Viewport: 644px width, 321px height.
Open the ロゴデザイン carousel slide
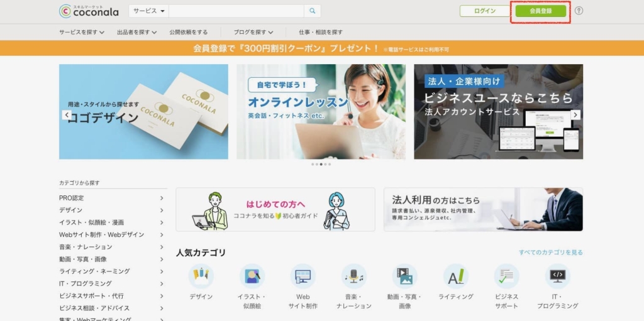click(143, 112)
